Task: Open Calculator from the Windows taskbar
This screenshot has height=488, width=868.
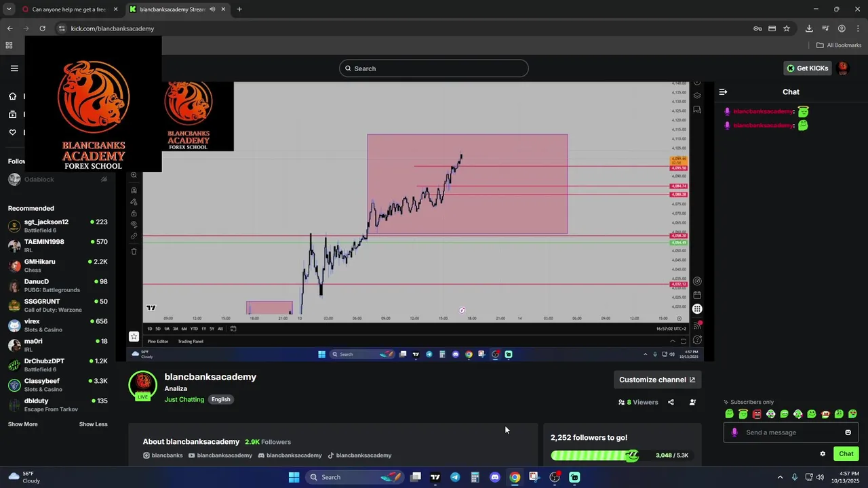Action: pyautogui.click(x=475, y=477)
